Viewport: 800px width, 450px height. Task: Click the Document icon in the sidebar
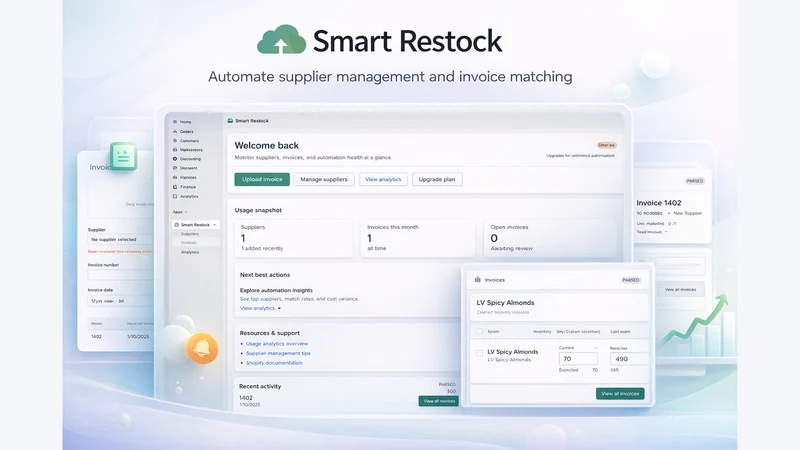click(175, 168)
